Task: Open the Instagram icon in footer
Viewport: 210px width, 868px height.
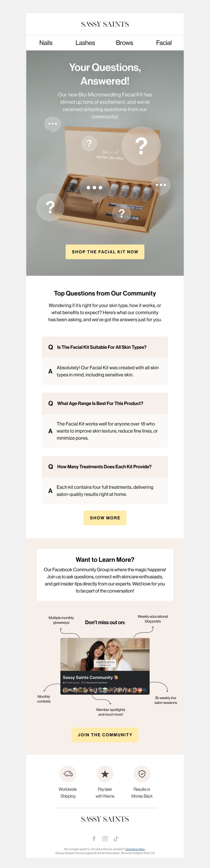Action: 105,838
